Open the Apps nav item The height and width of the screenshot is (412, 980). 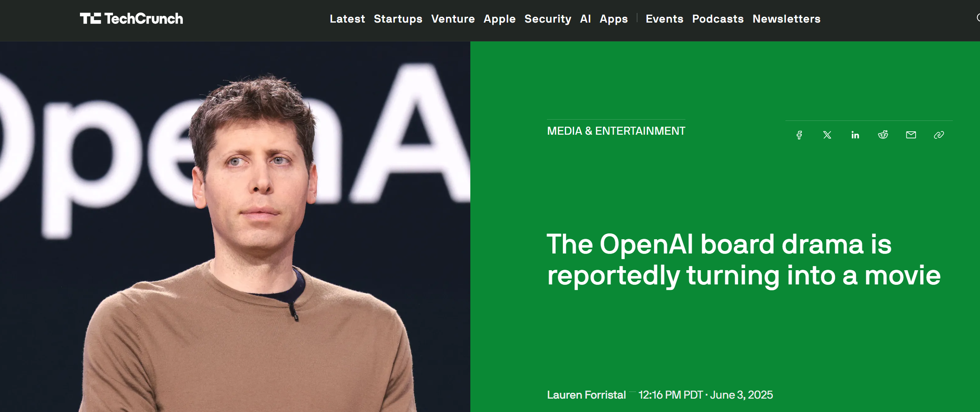tap(614, 19)
